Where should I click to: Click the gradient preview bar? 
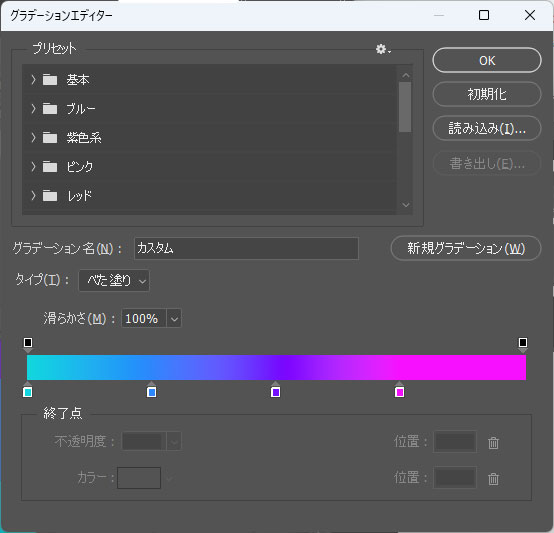(277, 368)
